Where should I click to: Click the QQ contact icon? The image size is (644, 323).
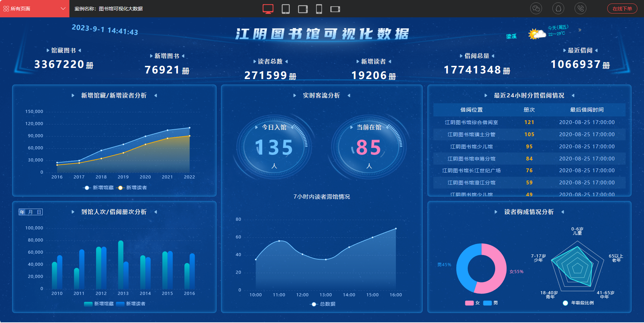[x=558, y=8]
